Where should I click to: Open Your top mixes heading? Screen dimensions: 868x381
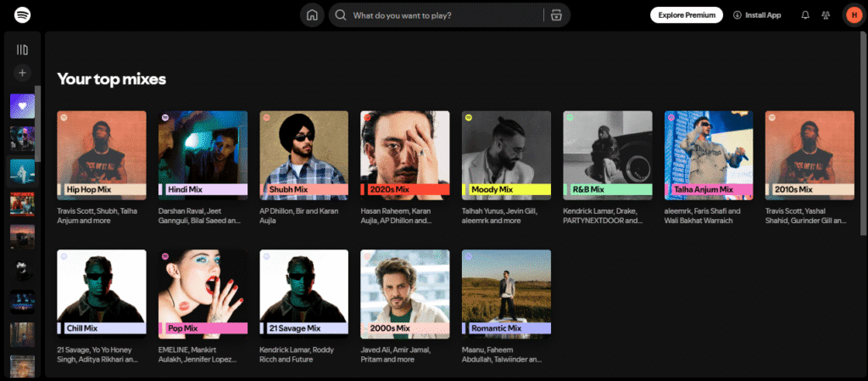[x=112, y=79]
